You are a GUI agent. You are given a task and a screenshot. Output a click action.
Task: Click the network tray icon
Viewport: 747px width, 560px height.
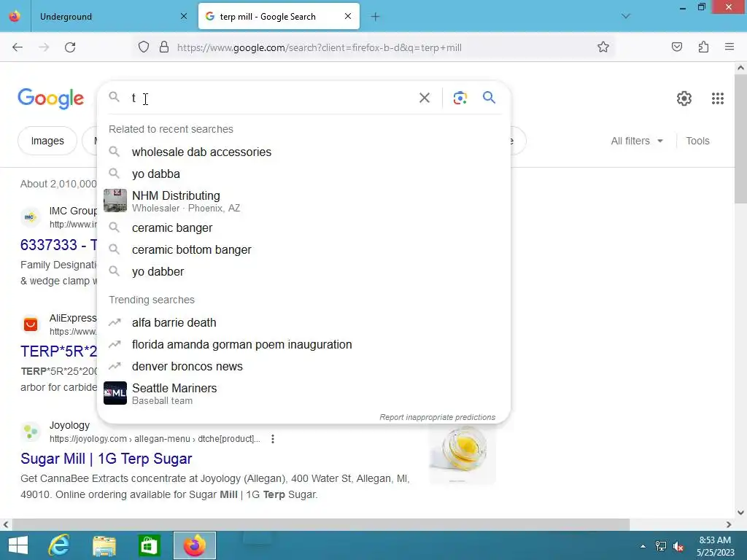pos(661,546)
